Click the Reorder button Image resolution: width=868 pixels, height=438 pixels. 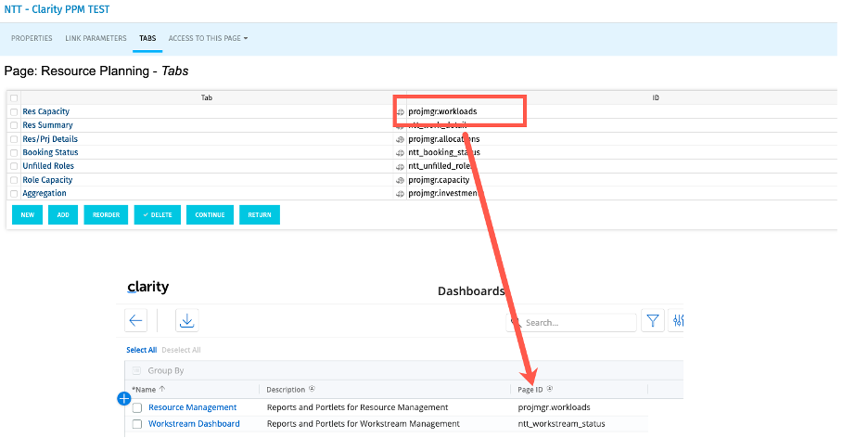click(x=107, y=215)
